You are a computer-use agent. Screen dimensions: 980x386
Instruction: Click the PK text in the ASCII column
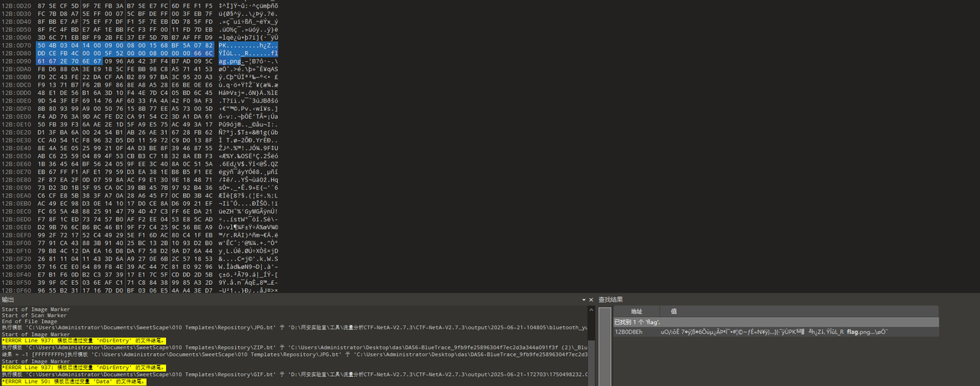(223, 45)
